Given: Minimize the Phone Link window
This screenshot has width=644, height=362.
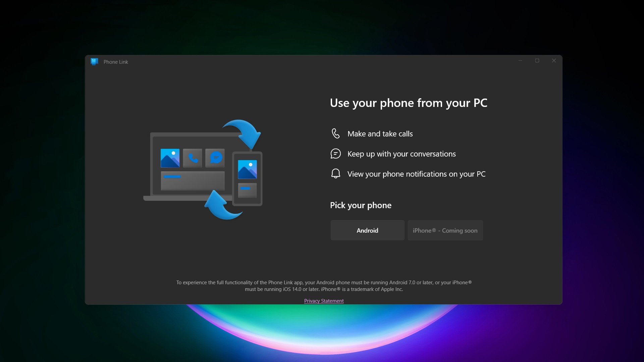Looking at the screenshot, I should tap(520, 61).
